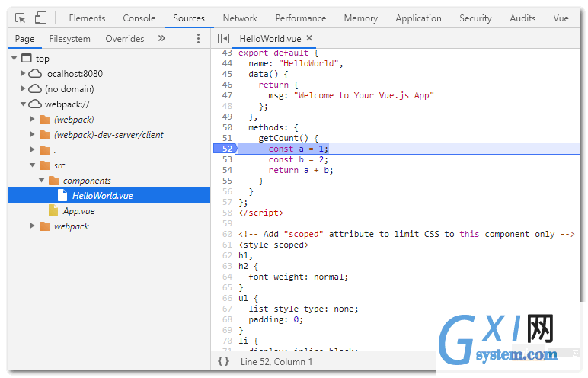
Task: Collapse the src folder arrow
Action: pos(32,165)
